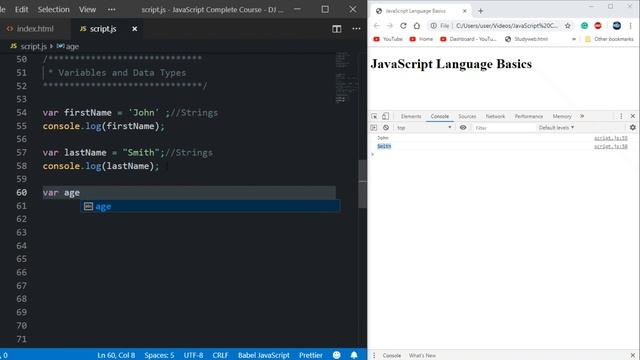The height and width of the screenshot is (360, 640).
Task: Open the green Chrome extension icon
Action: click(584, 26)
